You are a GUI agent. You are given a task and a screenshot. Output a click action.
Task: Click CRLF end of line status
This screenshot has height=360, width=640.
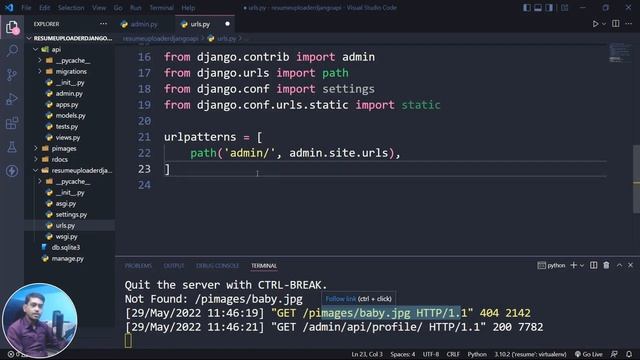(453, 354)
